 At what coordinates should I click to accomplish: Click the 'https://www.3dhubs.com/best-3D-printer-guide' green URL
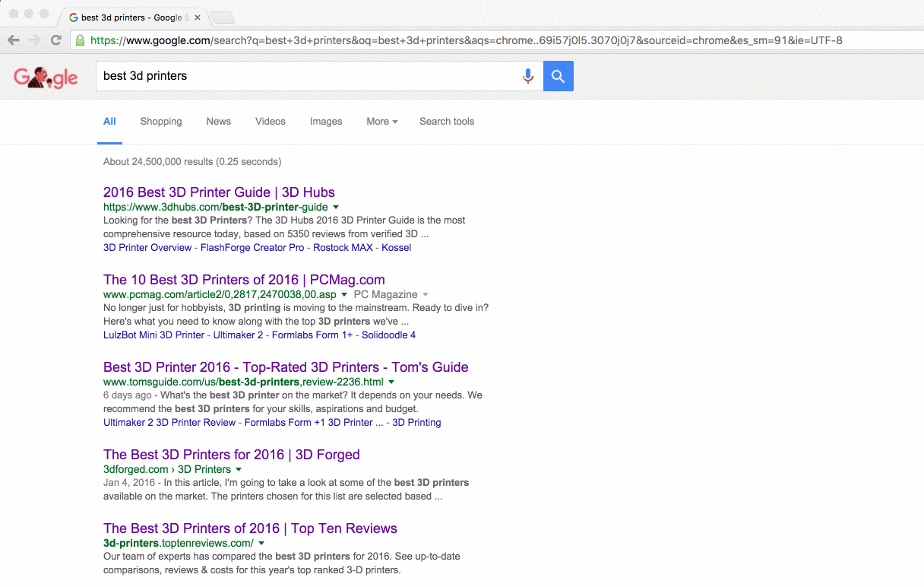coord(216,207)
